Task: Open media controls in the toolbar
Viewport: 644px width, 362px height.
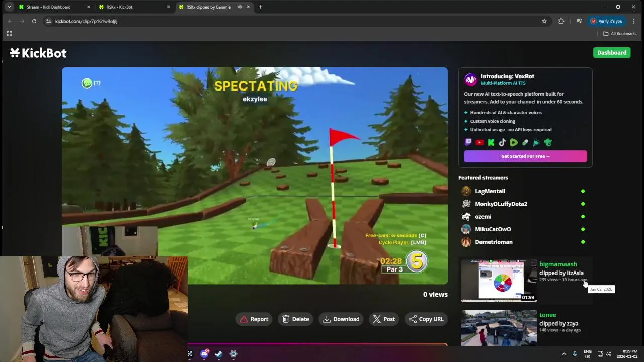Action: click(579, 21)
